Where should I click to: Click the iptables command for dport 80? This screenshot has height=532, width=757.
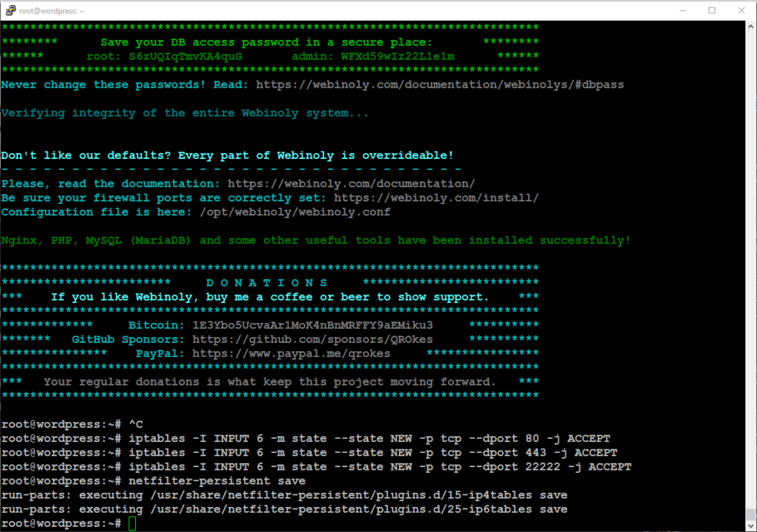pyautogui.click(x=370, y=438)
